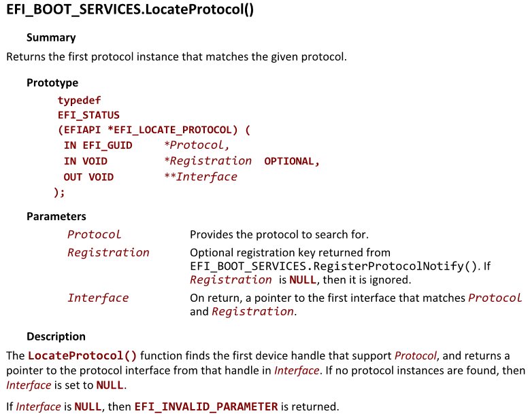Click EFI_GUID type in the prototype

pos(108,145)
